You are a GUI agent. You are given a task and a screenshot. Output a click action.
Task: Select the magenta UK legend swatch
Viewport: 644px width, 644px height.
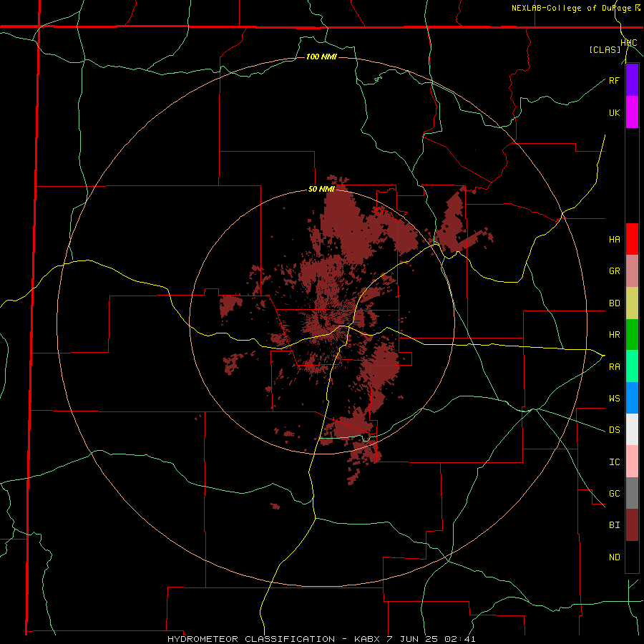(x=632, y=112)
